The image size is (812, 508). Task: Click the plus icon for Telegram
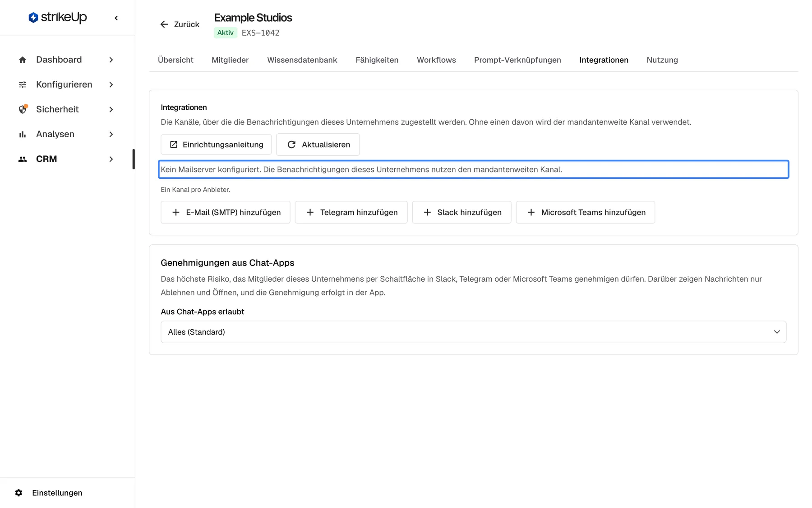pyautogui.click(x=310, y=212)
